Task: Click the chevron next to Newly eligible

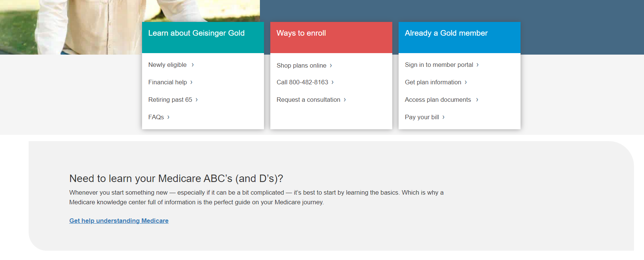Action: pos(193,65)
